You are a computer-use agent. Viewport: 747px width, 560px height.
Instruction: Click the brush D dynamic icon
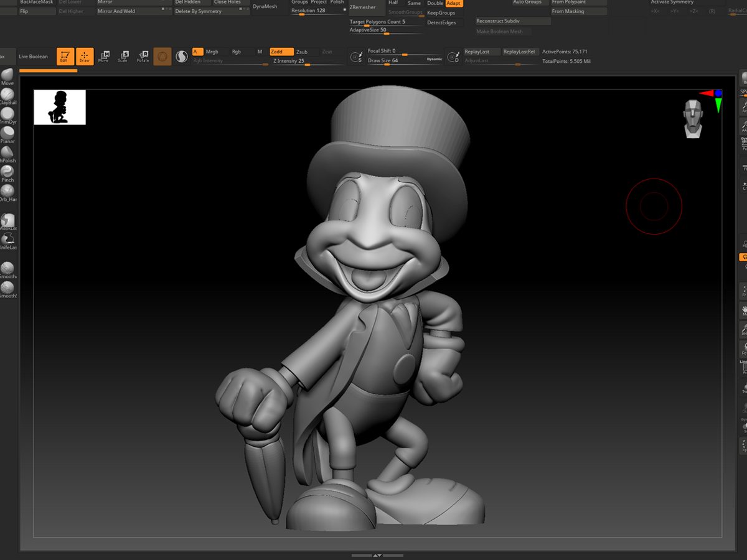pos(454,57)
